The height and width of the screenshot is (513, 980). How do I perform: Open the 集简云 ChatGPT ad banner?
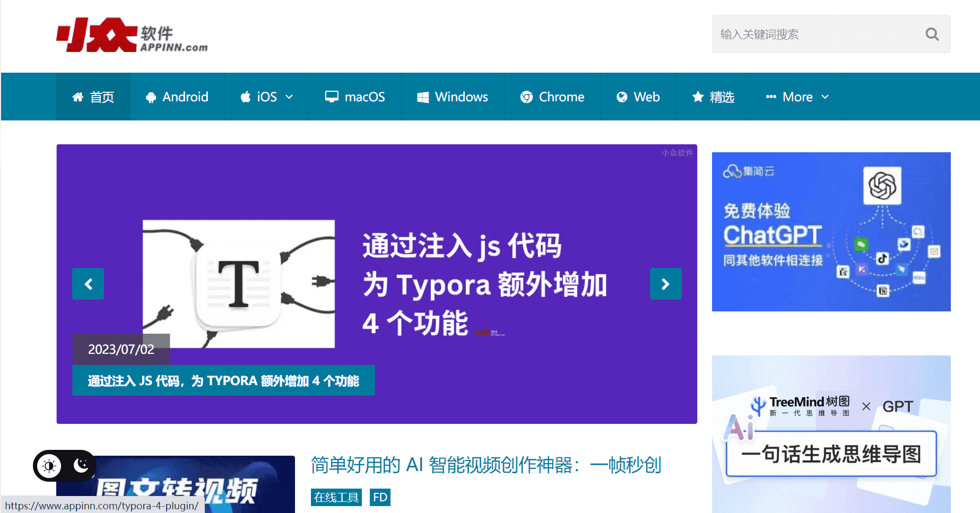point(831,232)
